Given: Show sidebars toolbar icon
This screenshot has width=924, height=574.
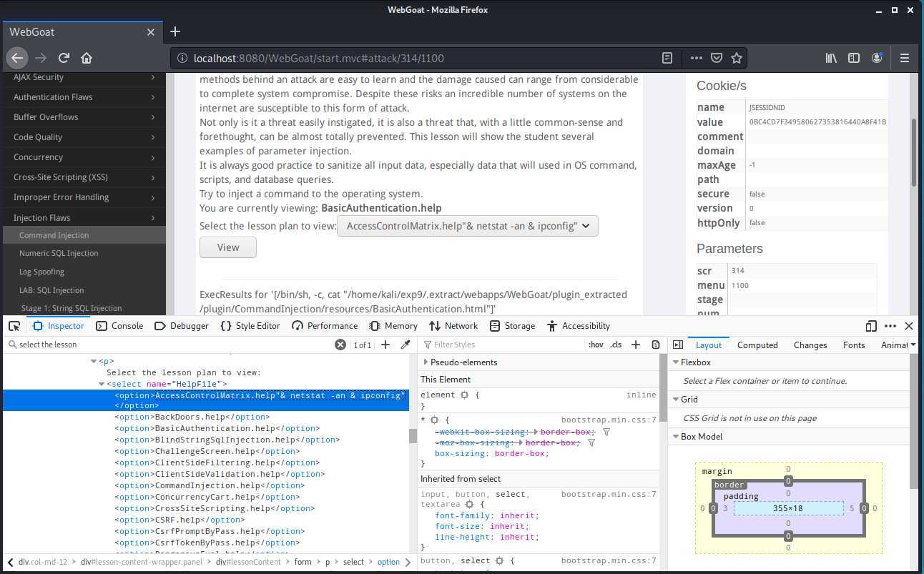Looking at the screenshot, I should pos(854,58).
